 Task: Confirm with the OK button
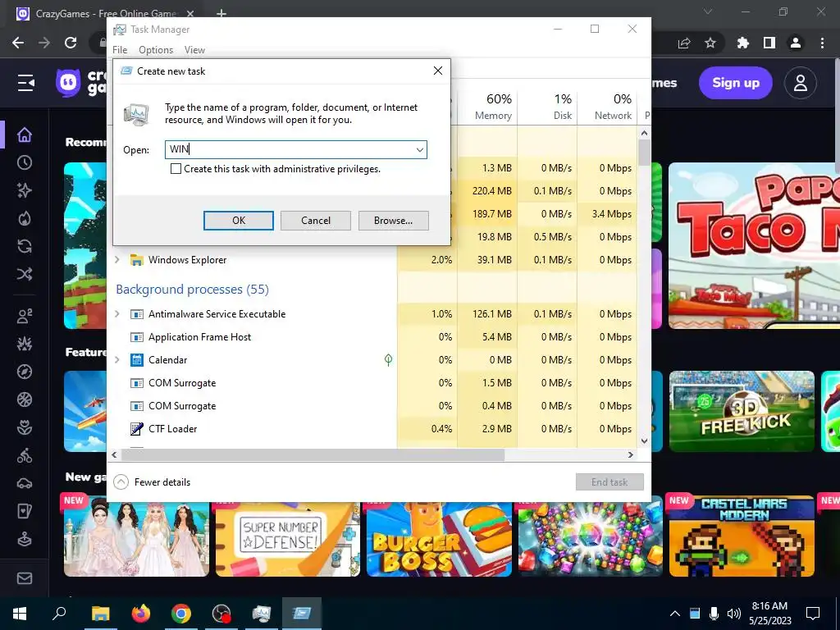point(239,221)
